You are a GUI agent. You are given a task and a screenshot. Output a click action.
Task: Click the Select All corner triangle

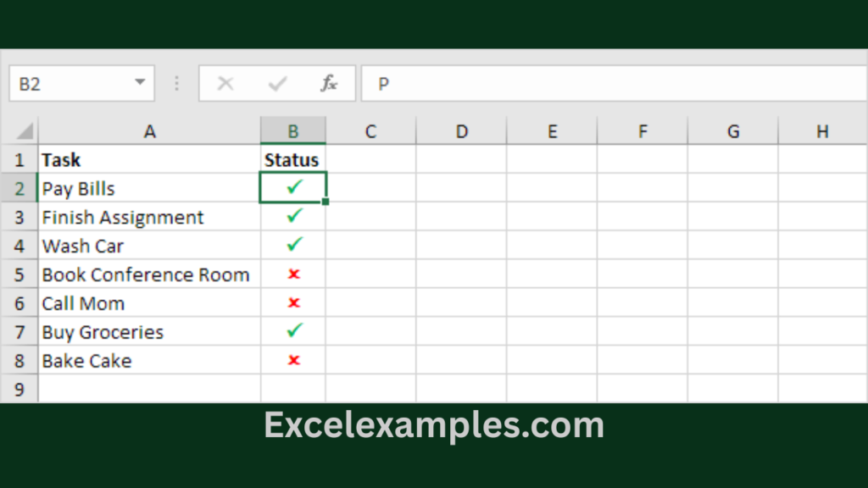(x=25, y=131)
